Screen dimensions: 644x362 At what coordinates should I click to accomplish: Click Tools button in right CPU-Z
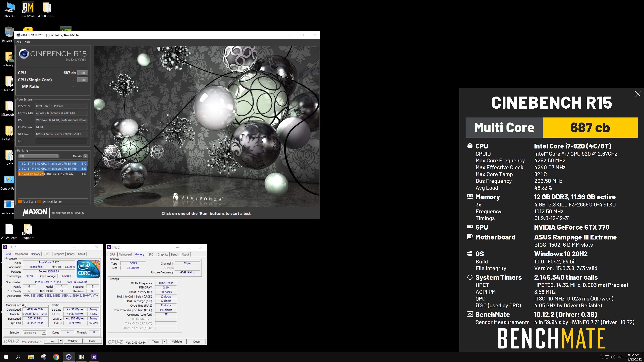coord(155,342)
